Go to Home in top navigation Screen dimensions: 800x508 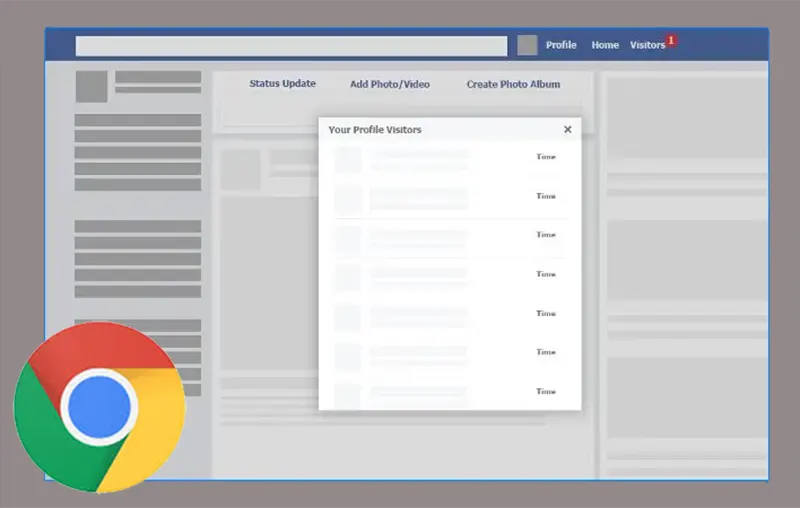[605, 45]
